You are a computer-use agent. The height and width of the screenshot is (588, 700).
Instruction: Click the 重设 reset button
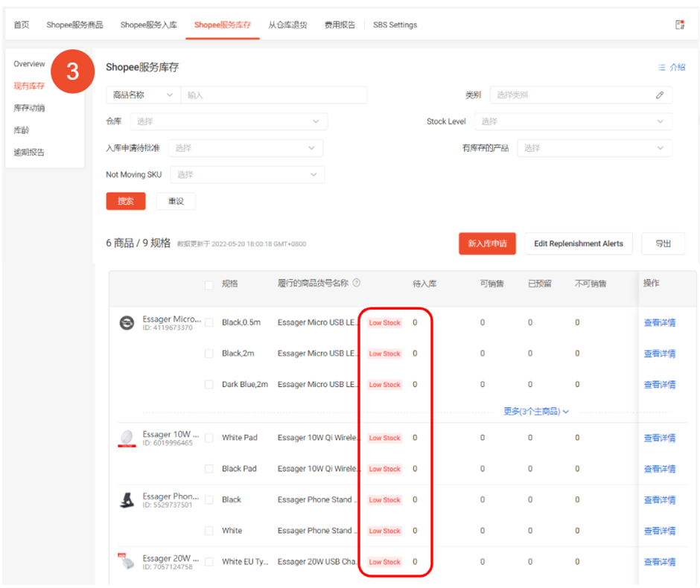176,201
